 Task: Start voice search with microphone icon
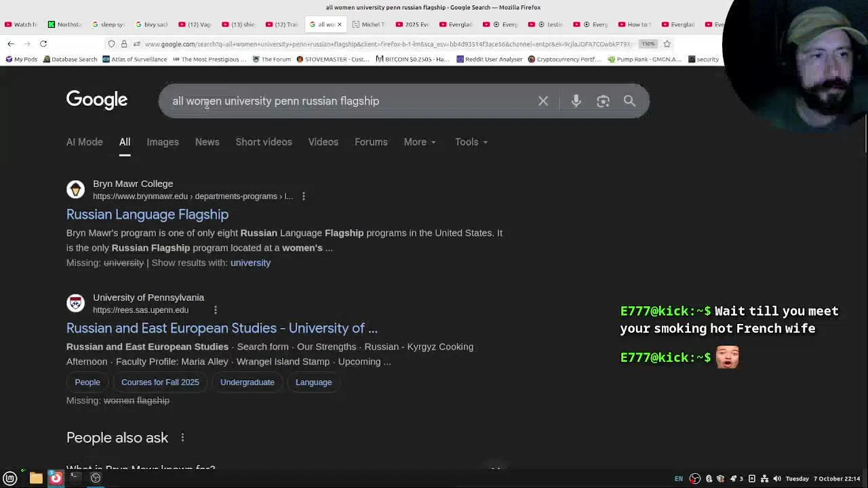click(576, 101)
